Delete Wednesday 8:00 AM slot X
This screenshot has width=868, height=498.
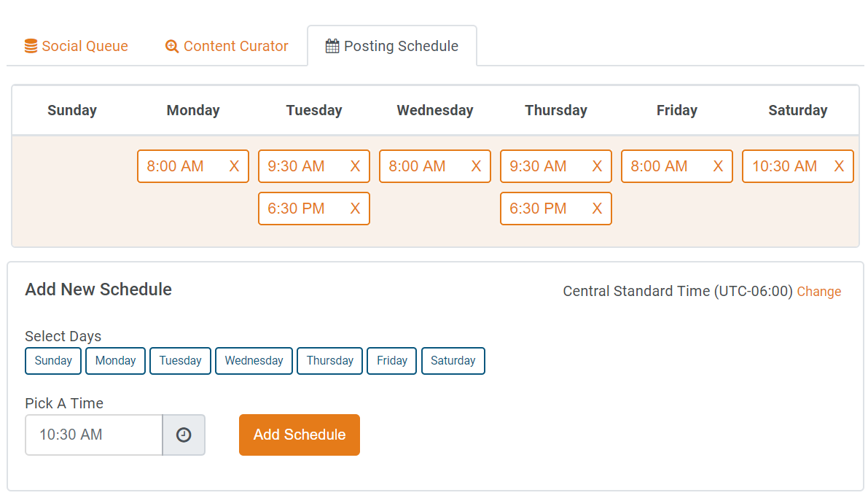[x=476, y=166]
